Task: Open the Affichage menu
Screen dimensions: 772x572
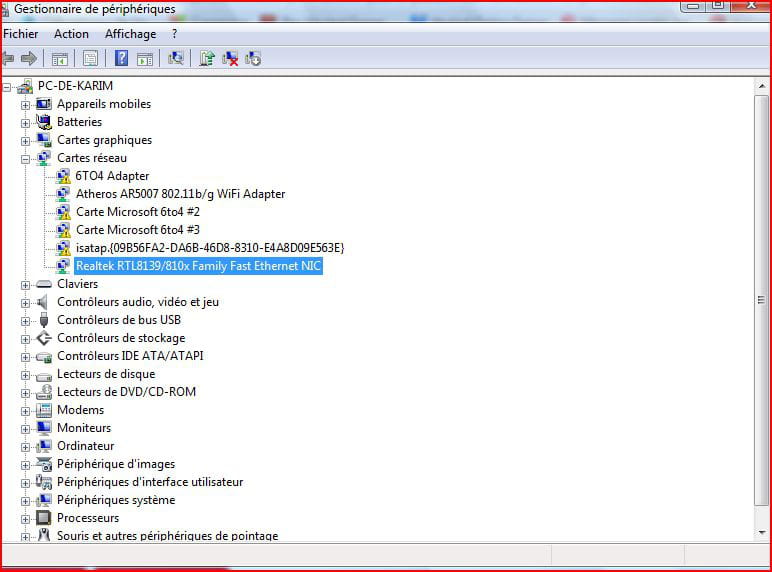Action: 130,34
